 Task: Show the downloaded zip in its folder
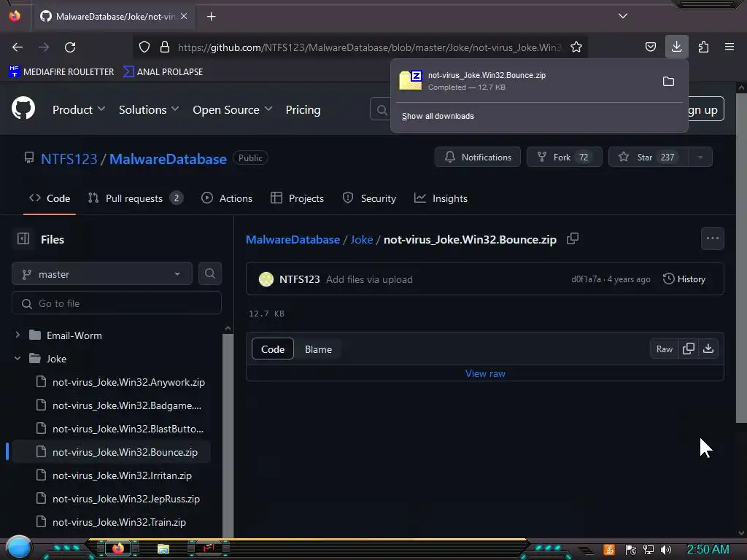click(x=668, y=82)
